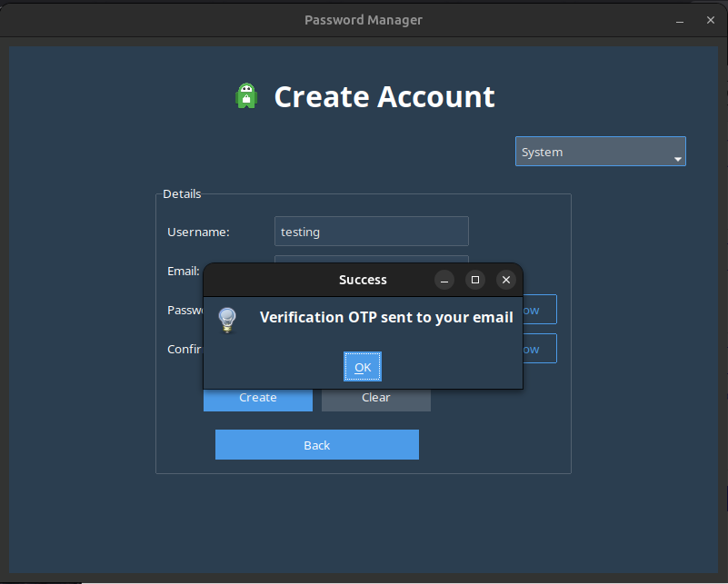The height and width of the screenshot is (584, 728).
Task: Toggle Show for the Password field
Action: (540, 310)
